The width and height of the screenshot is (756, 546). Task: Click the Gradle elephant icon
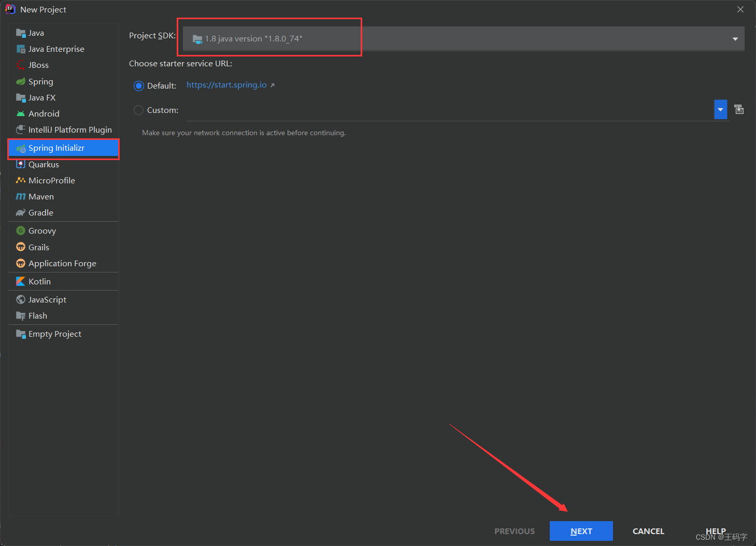point(21,212)
